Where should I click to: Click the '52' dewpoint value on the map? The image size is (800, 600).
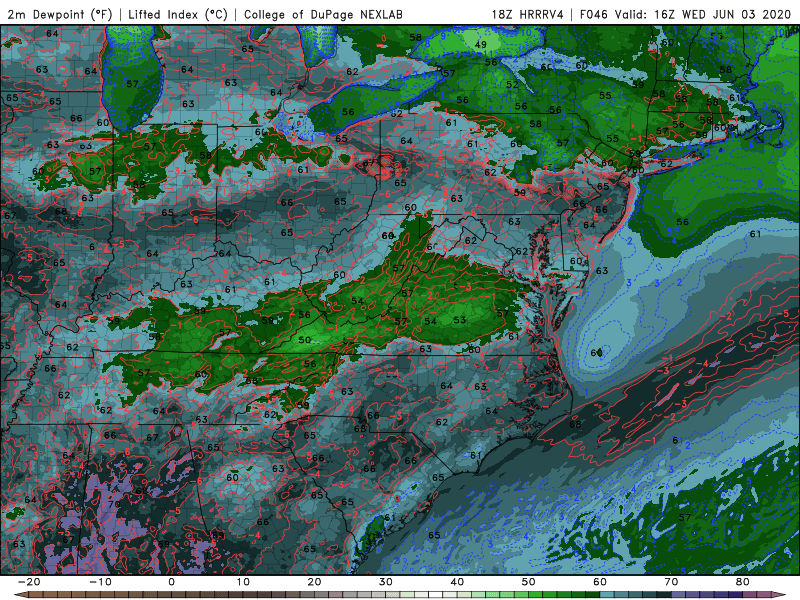coord(512,85)
